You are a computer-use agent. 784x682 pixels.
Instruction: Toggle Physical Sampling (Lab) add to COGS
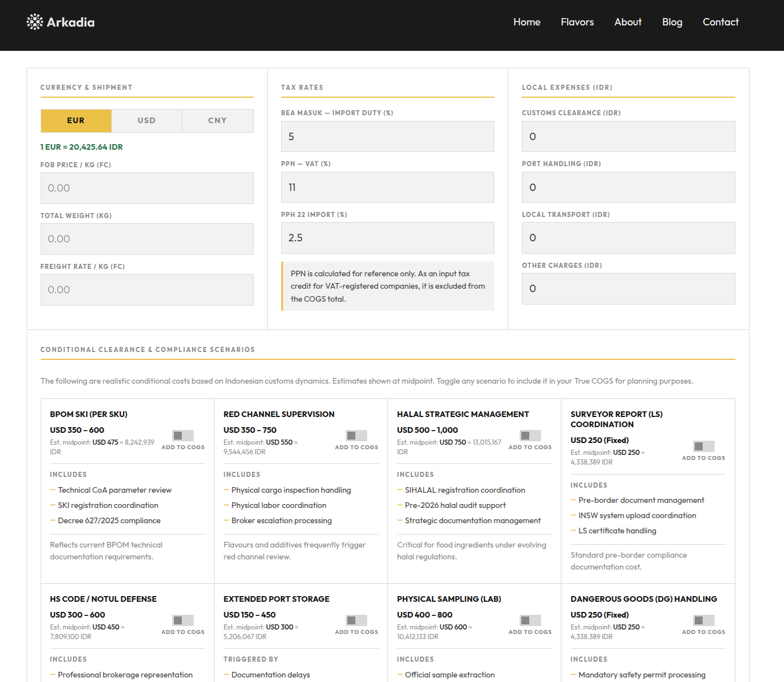[x=530, y=620]
